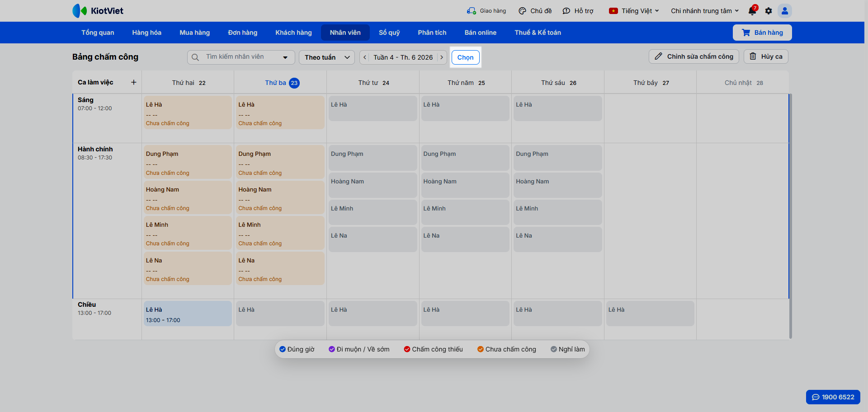
Task: Open Dung Phạm card on Thứ hai
Action: tap(188, 162)
